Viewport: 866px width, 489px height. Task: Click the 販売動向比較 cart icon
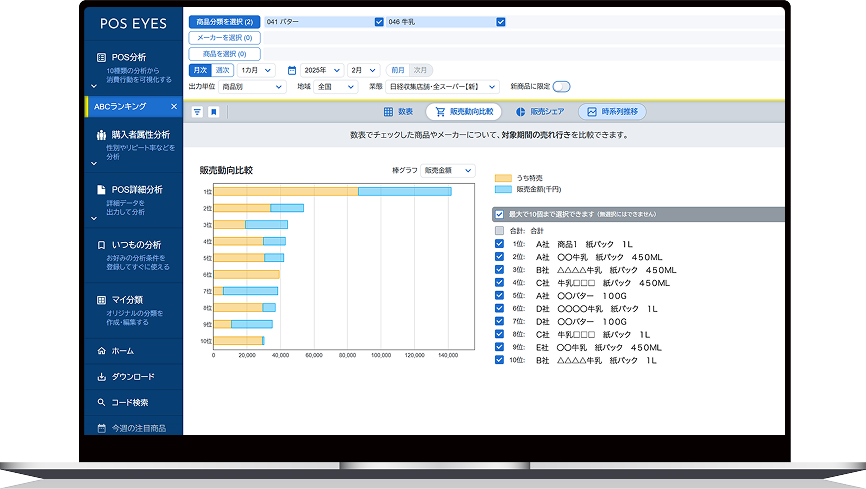click(440, 112)
